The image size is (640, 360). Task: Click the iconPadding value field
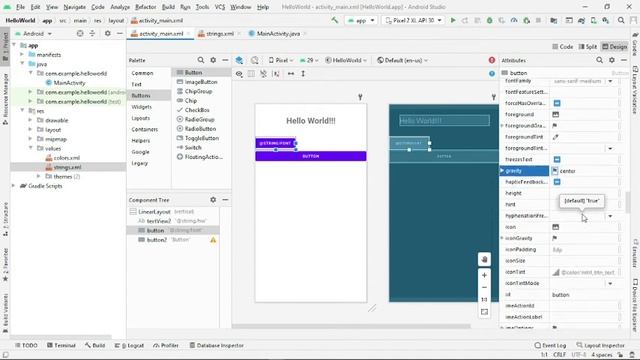pos(584,250)
